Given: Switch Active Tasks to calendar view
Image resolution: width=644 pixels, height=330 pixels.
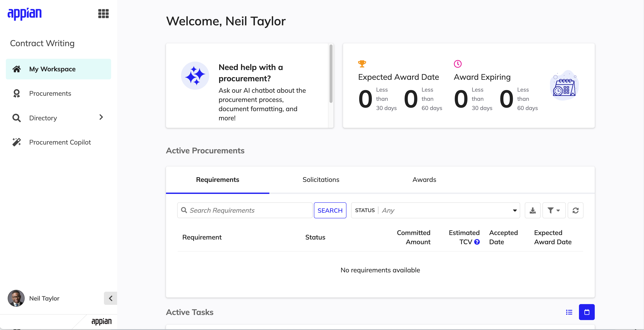Looking at the screenshot, I should click(587, 312).
